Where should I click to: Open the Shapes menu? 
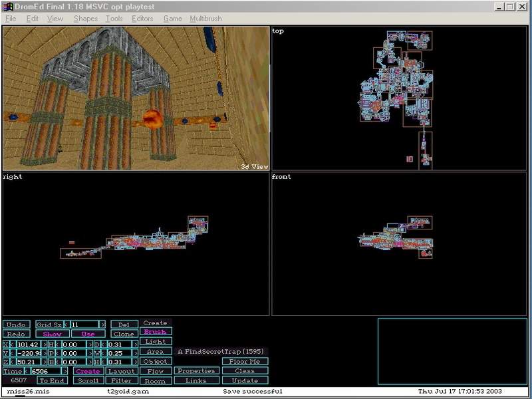(86, 19)
